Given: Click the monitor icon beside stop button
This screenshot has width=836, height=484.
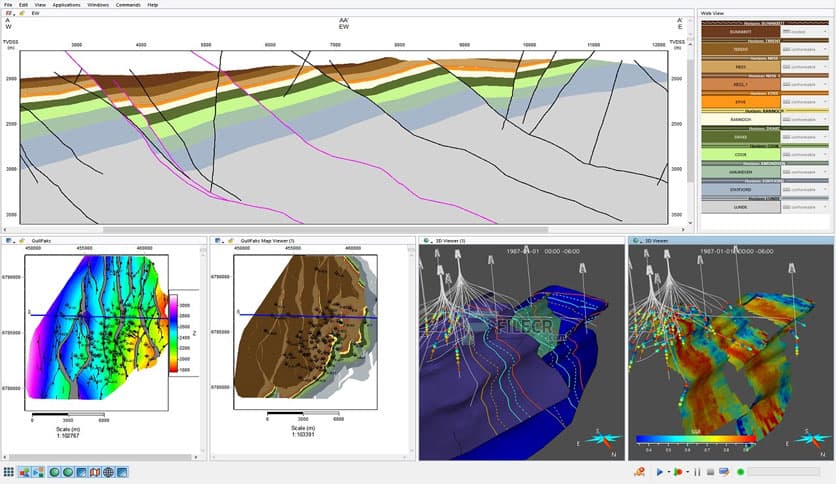Looking at the screenshot, I should [725, 472].
